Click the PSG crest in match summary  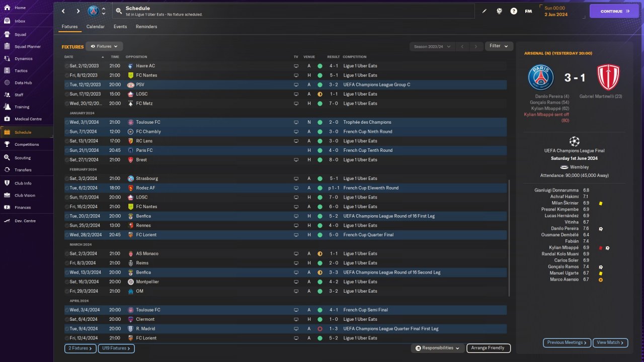pos(541,77)
